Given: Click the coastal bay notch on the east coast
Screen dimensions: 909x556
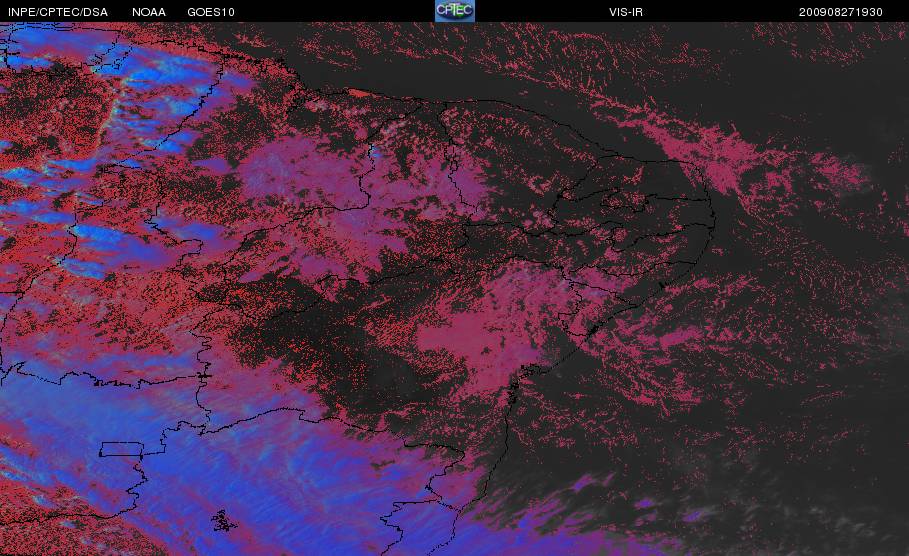Looking at the screenshot, I should pos(592,330).
